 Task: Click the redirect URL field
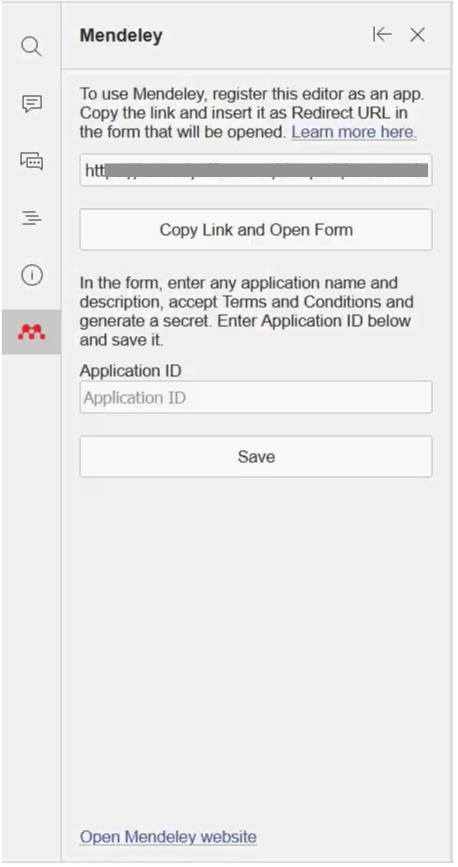coord(256,170)
